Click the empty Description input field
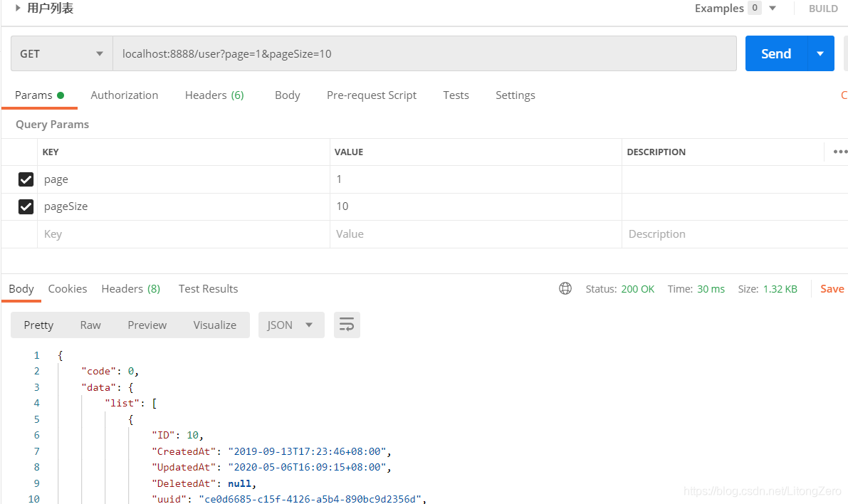 tap(734, 234)
